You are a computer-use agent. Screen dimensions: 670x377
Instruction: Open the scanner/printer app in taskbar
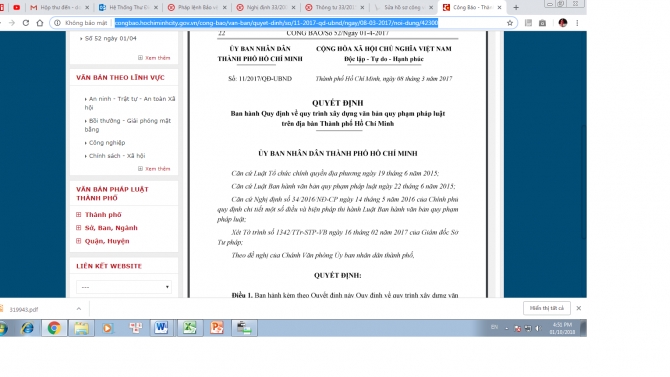[x=244, y=328]
